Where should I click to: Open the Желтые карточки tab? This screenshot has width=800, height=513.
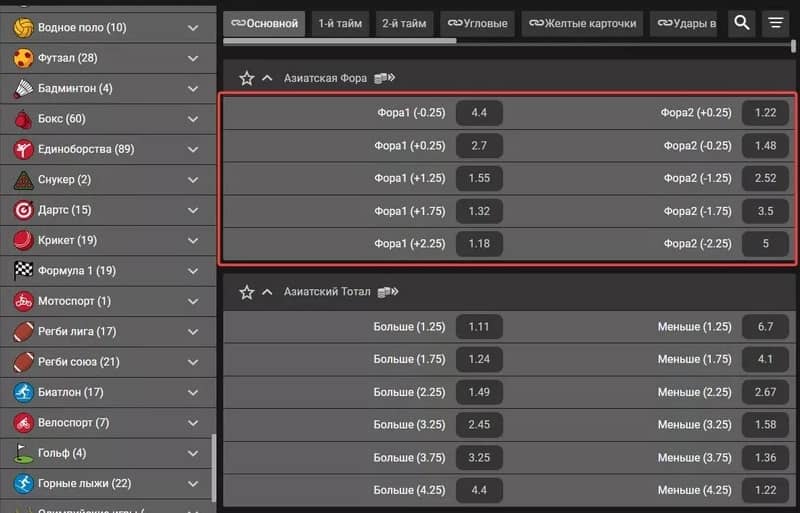click(583, 23)
